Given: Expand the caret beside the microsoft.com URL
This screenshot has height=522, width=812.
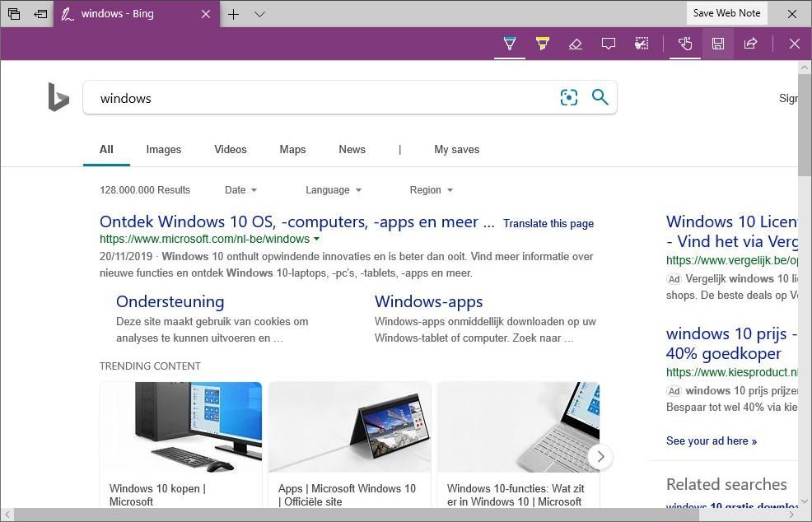Looking at the screenshot, I should point(317,240).
